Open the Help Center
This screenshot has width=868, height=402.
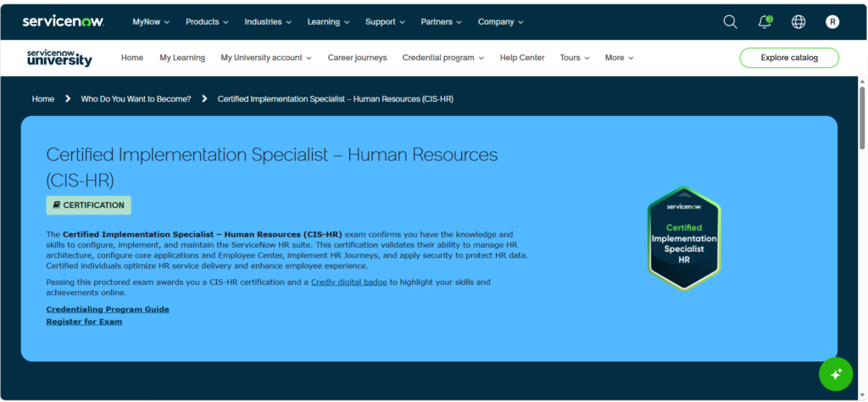522,58
